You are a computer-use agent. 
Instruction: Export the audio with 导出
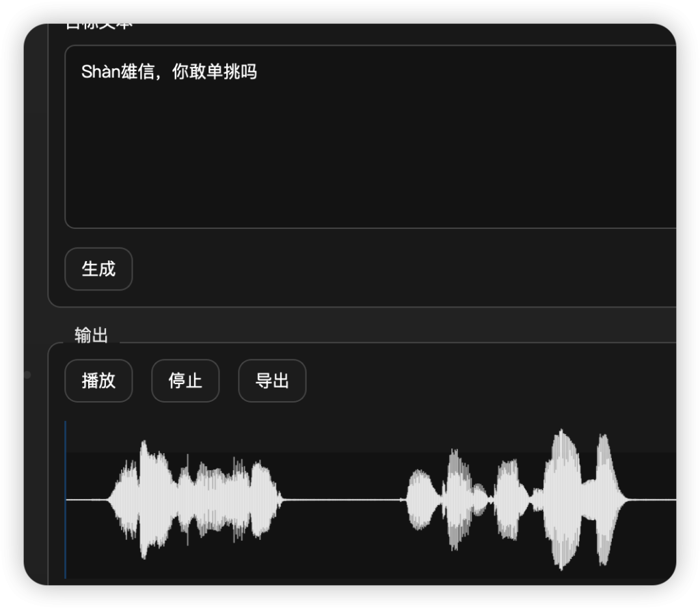272,381
